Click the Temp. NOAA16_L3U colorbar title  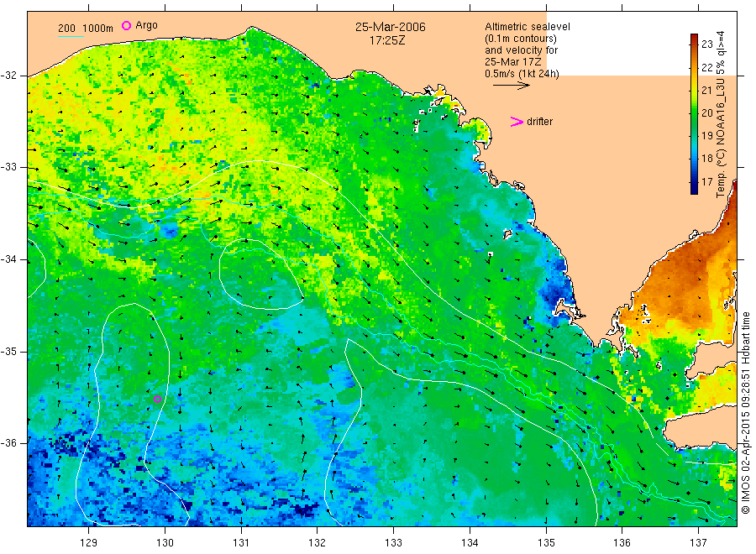click(x=721, y=114)
